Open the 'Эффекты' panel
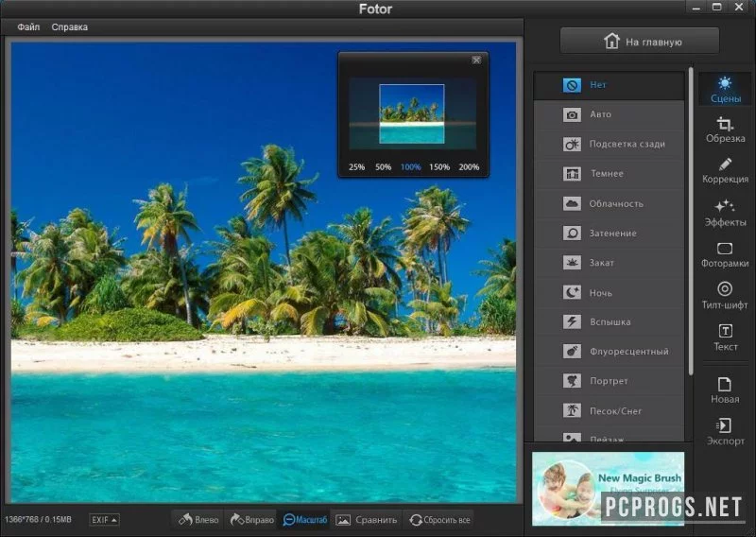This screenshot has width=756, height=537. [x=725, y=214]
